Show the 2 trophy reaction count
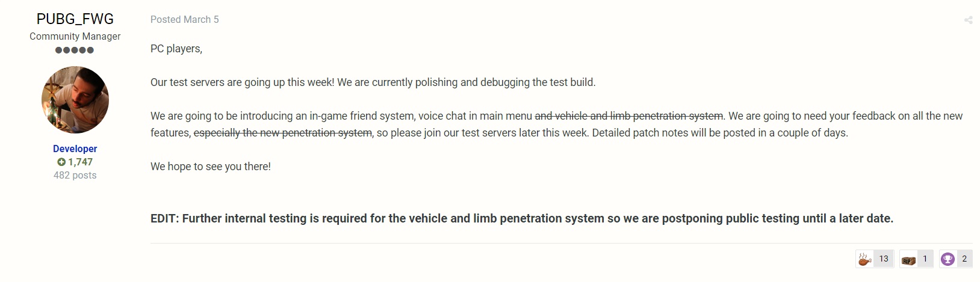 [x=964, y=259]
